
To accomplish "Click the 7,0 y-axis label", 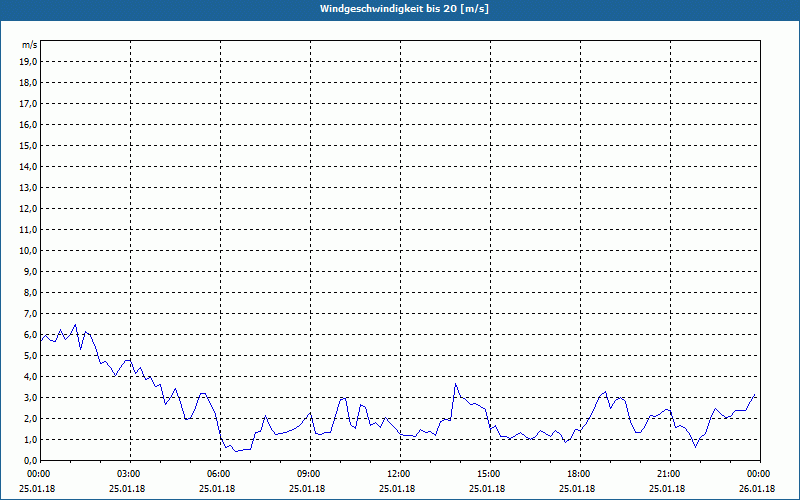I will click(x=30, y=314).
